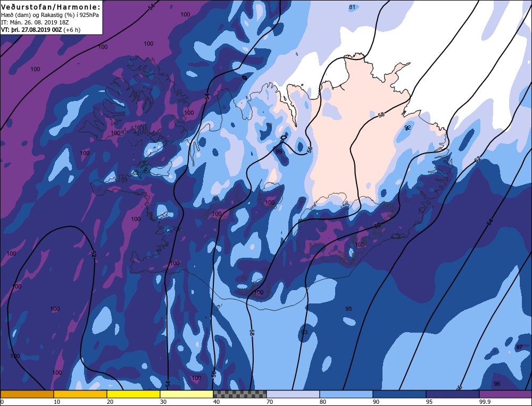Click the legend tick label 70
The width and height of the screenshot is (532, 406).
pyautogui.click(x=270, y=402)
